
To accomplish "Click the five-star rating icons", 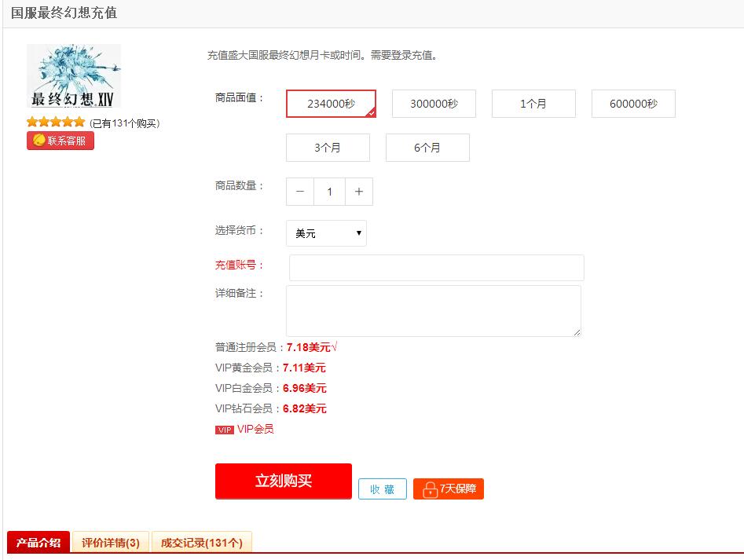I will point(56,123).
